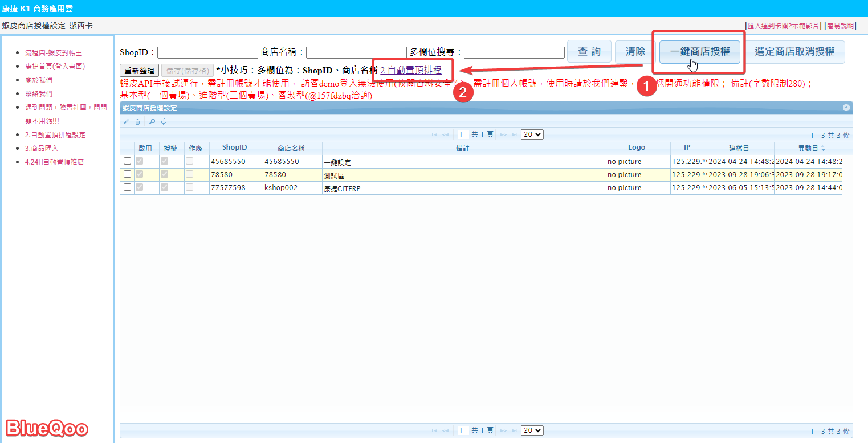Click previous page arrow in bottom pager
Image resolution: width=868 pixels, height=443 pixels.
tap(446, 431)
